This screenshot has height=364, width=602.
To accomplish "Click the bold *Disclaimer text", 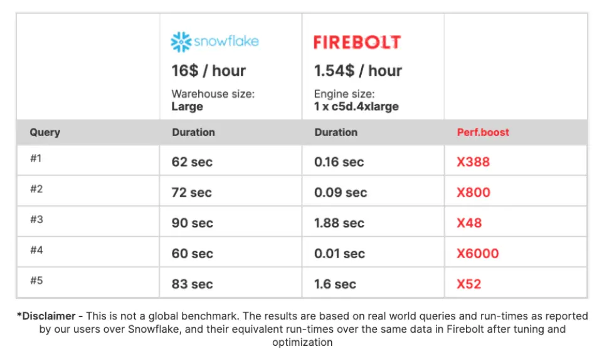I will [49, 316].
